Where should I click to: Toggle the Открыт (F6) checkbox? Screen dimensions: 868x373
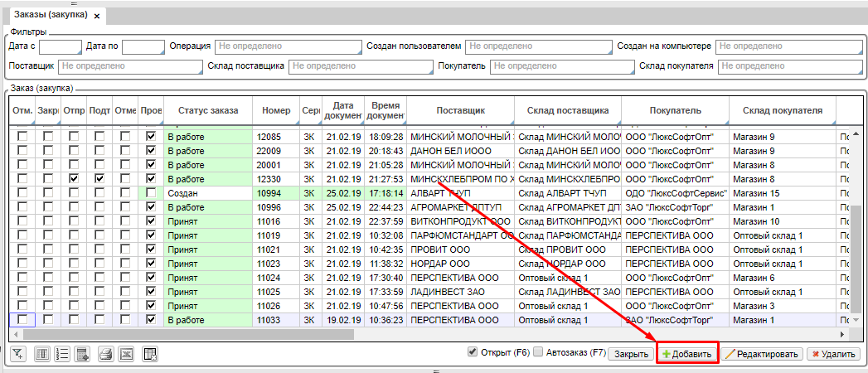click(473, 351)
